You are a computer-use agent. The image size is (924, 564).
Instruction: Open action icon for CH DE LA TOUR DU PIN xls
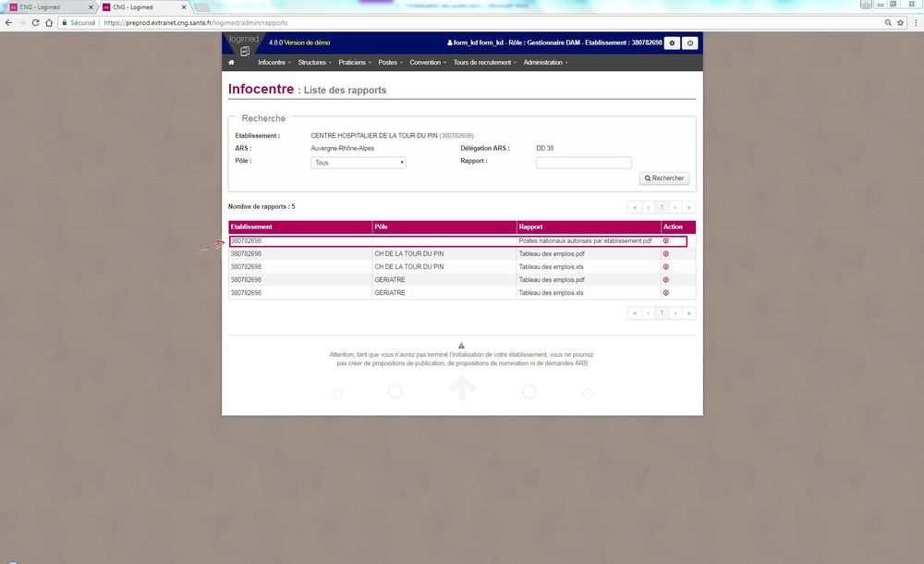[x=666, y=266]
